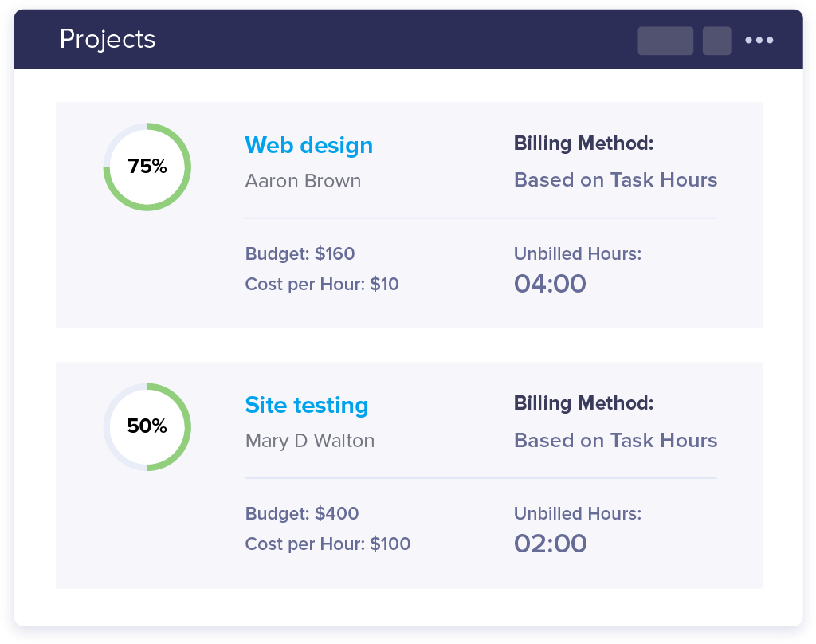
Task: Click the Site testing project card
Action: coord(408,474)
